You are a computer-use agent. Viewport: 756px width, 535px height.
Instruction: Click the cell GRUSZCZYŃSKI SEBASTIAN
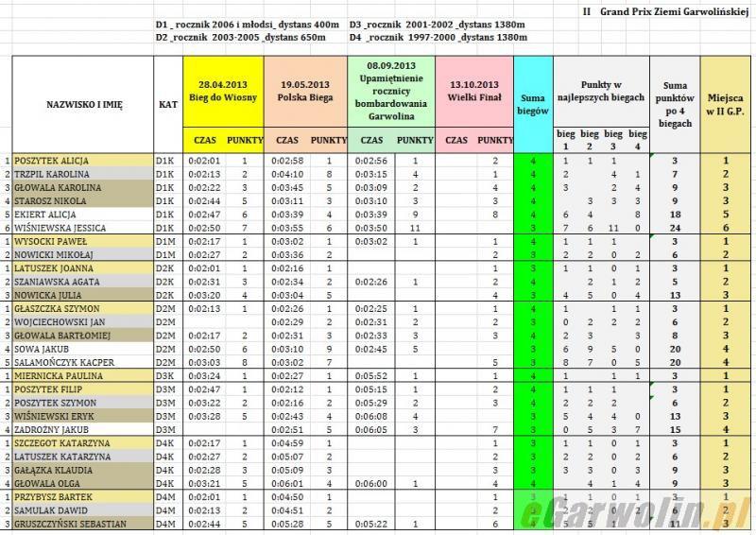coord(83,524)
